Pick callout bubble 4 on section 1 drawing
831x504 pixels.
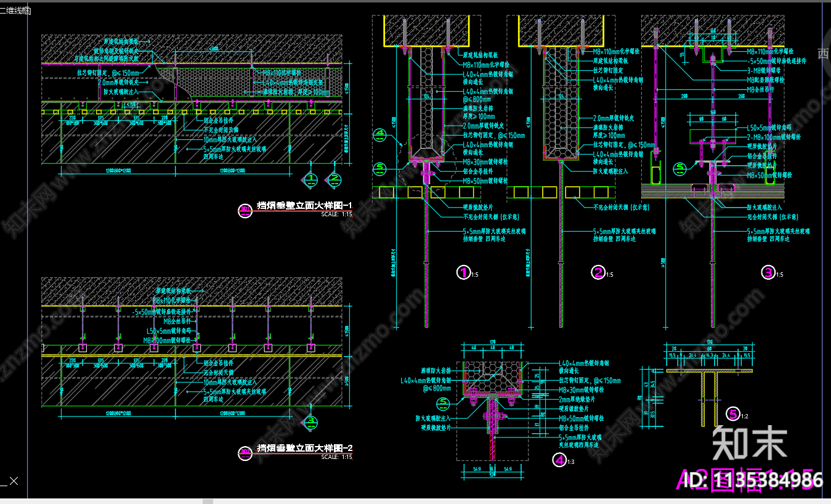pyautogui.click(x=380, y=133)
